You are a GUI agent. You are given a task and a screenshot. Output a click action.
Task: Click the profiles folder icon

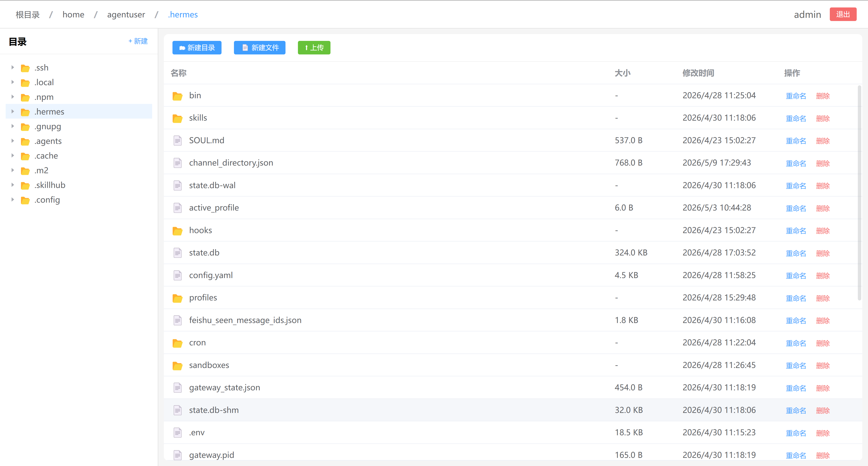[x=177, y=298]
